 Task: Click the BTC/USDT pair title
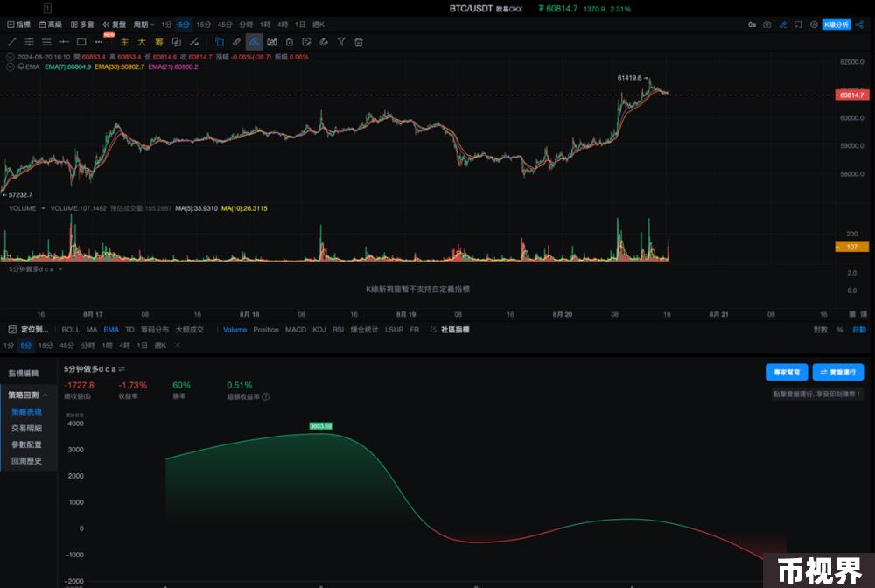click(471, 9)
